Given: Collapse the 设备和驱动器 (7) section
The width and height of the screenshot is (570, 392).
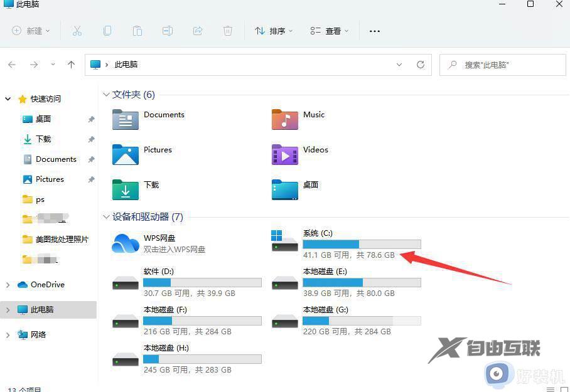Looking at the screenshot, I should point(105,216).
